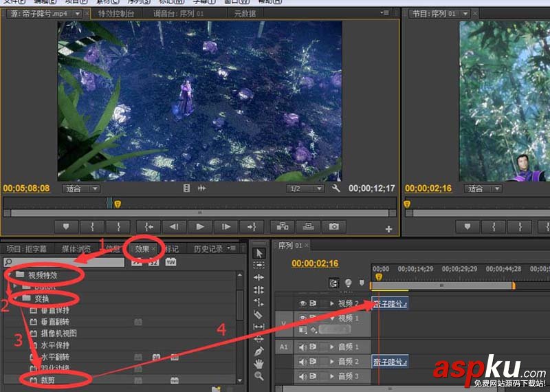Mute the 音频 2 track
Viewport: 550px width, 392px height.
pos(302,362)
